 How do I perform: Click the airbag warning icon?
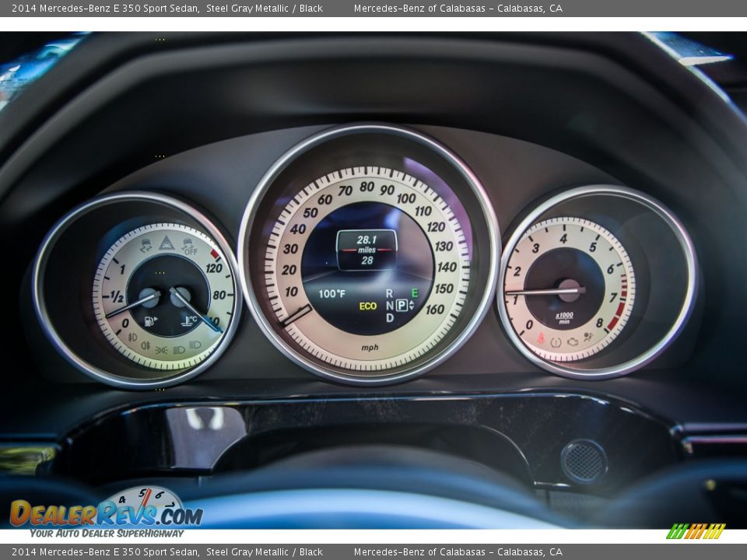(587, 335)
